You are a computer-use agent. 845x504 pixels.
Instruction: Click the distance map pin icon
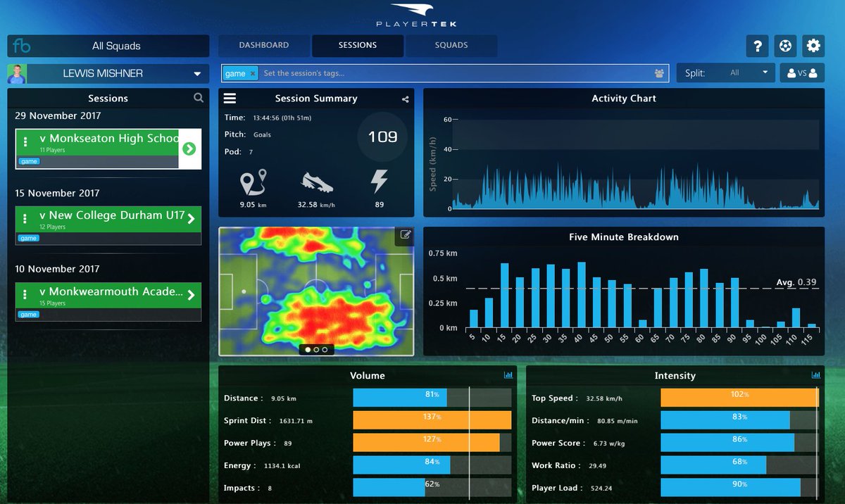(252, 182)
